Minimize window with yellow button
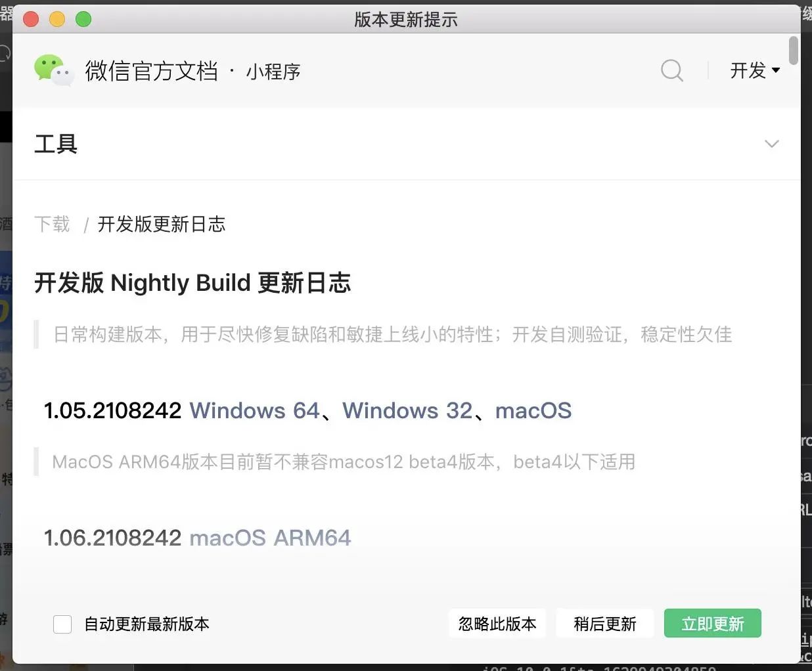The image size is (812, 671). (57, 19)
